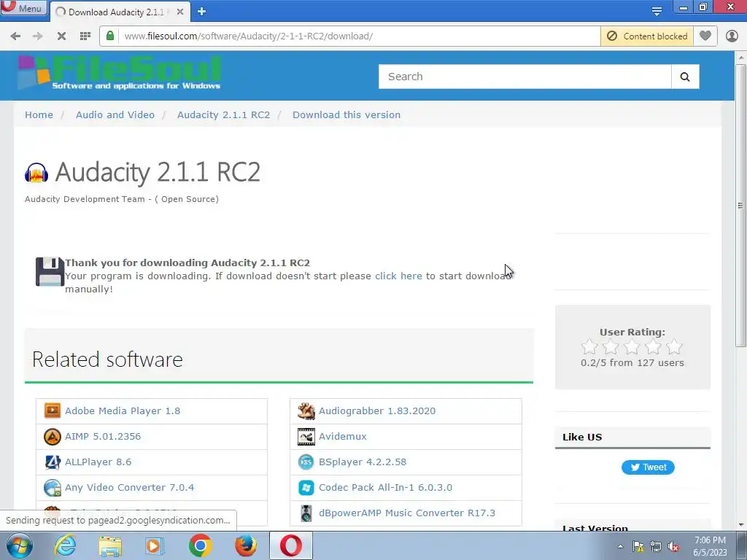The height and width of the screenshot is (560, 747).
Task: Focus the site Search field
Action: click(x=525, y=77)
